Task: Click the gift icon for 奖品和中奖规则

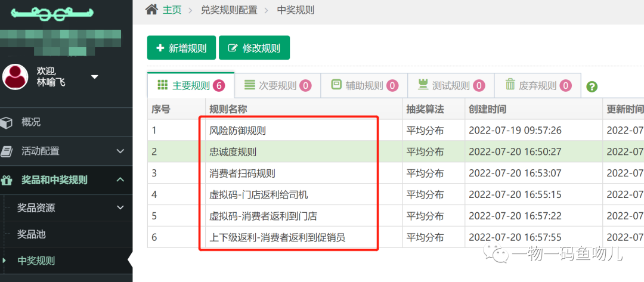Action: (7, 179)
